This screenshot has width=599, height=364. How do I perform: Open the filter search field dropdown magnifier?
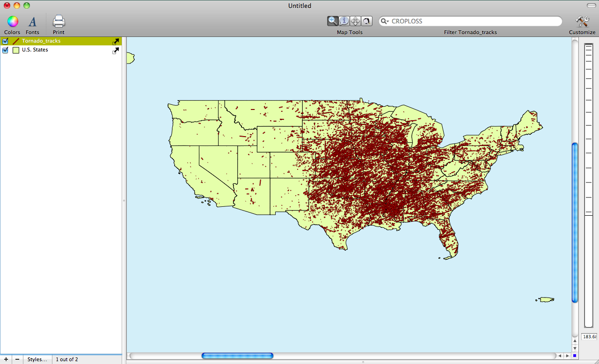pos(385,22)
